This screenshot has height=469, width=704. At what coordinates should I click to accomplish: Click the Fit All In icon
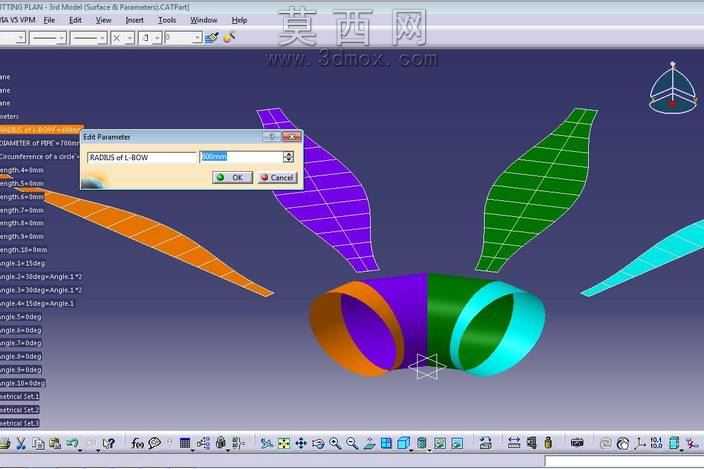point(284,443)
